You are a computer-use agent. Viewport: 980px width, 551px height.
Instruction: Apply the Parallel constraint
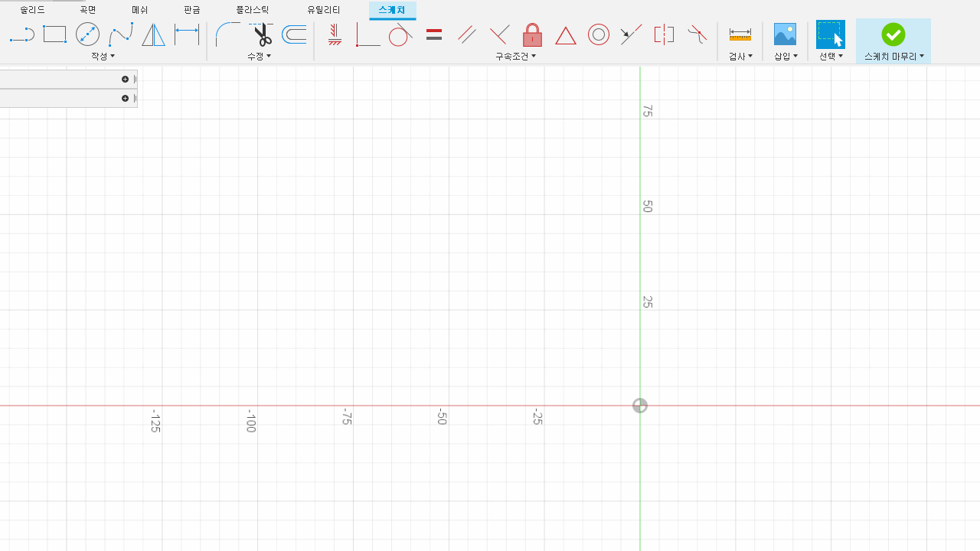click(x=467, y=34)
